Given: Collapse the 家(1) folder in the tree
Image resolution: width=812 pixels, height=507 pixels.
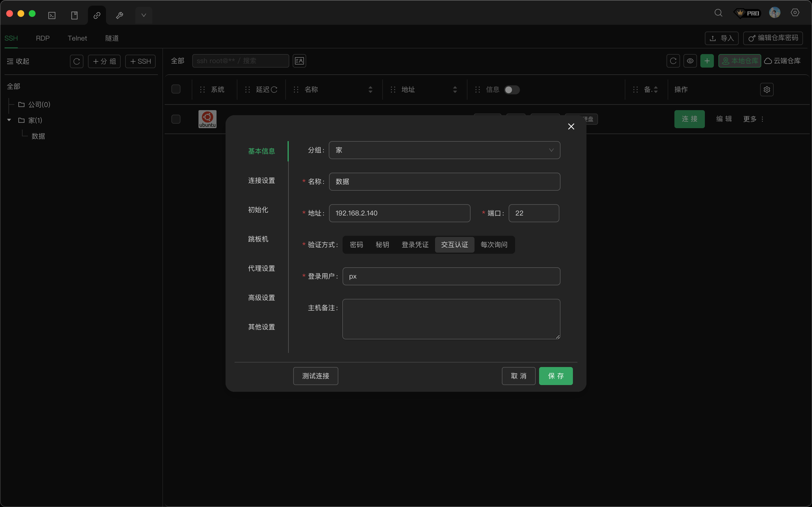Looking at the screenshot, I should pyautogui.click(x=8, y=120).
